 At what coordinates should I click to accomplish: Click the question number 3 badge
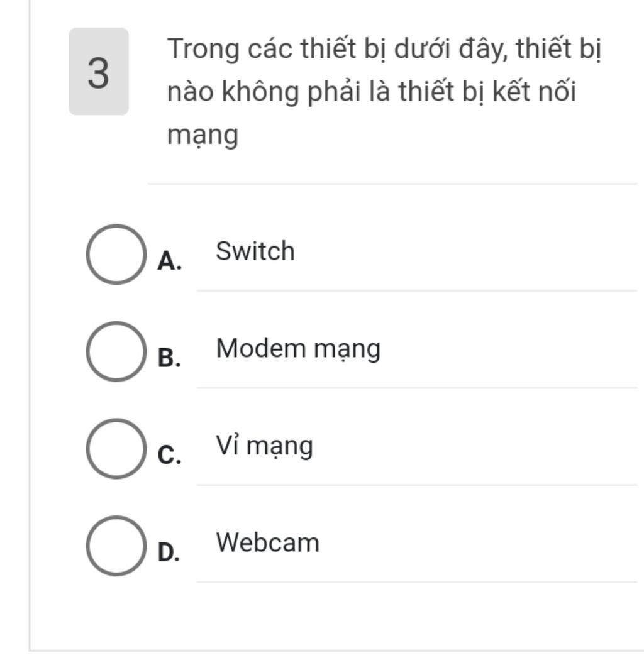coord(99,73)
